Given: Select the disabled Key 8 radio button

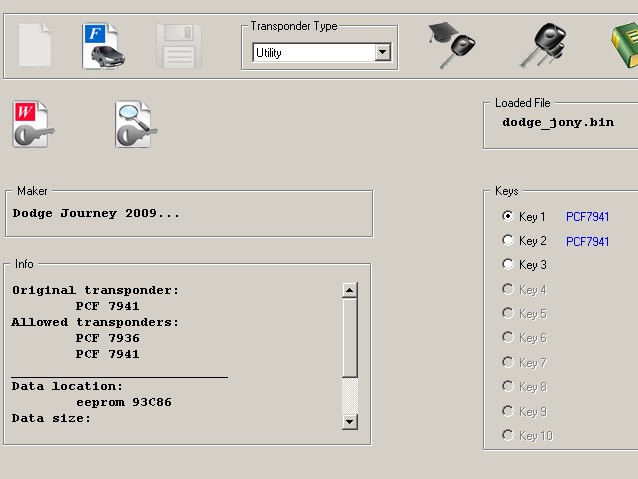Looking at the screenshot, I should click(507, 386).
